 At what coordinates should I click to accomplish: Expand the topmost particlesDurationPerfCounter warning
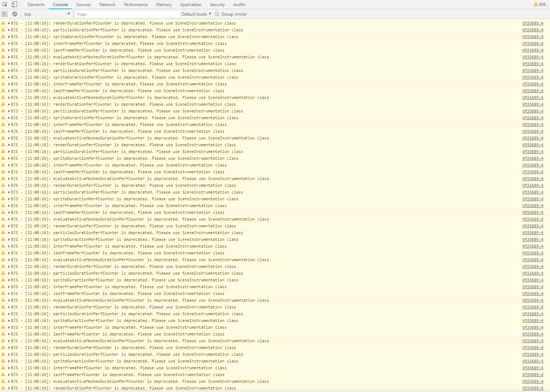9,30
